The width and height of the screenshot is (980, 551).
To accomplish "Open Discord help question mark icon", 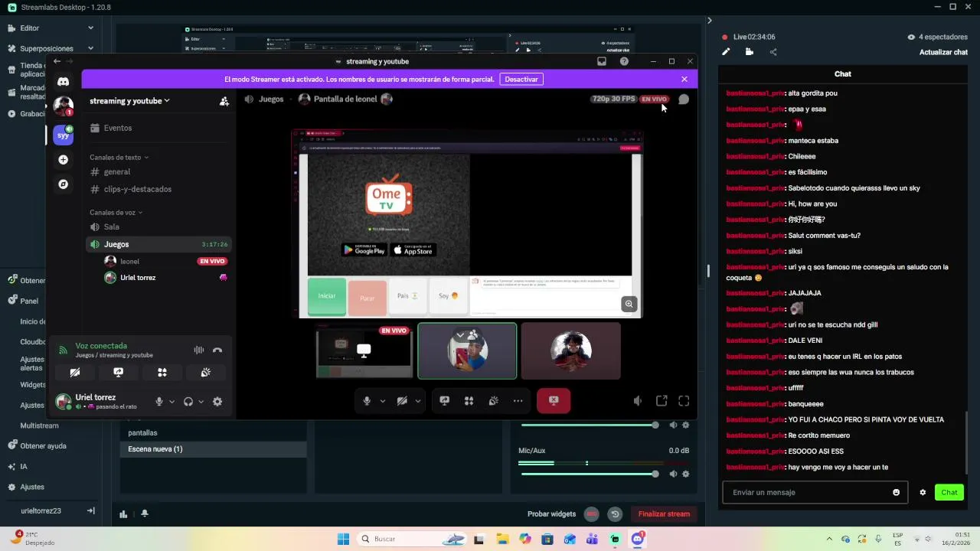I will point(624,61).
